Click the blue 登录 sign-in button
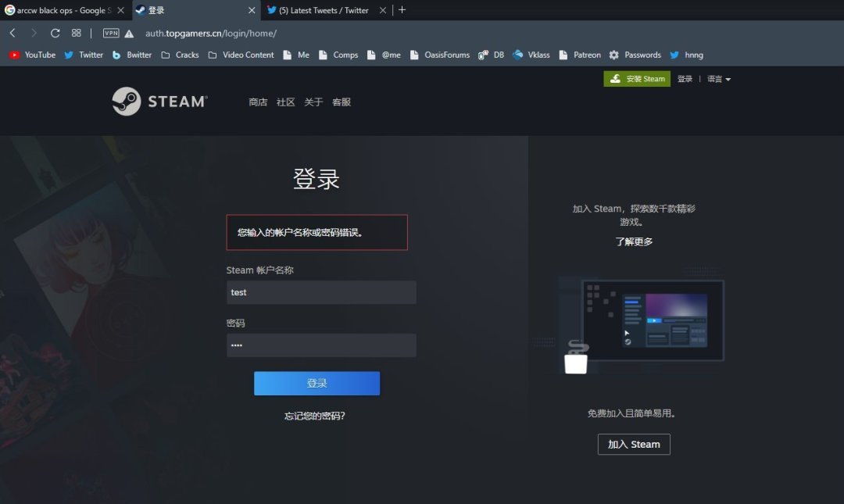Screen dimensions: 844x504 [317, 384]
